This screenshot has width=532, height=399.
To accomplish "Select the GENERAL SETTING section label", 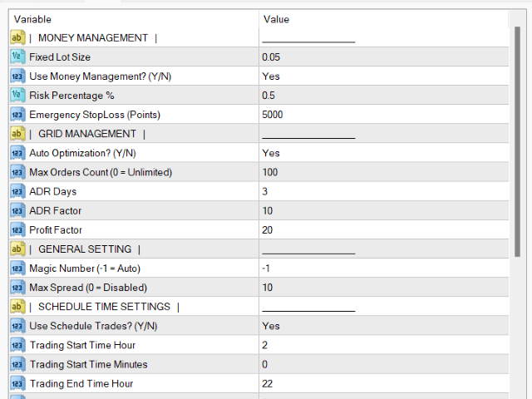I will (x=85, y=249).
